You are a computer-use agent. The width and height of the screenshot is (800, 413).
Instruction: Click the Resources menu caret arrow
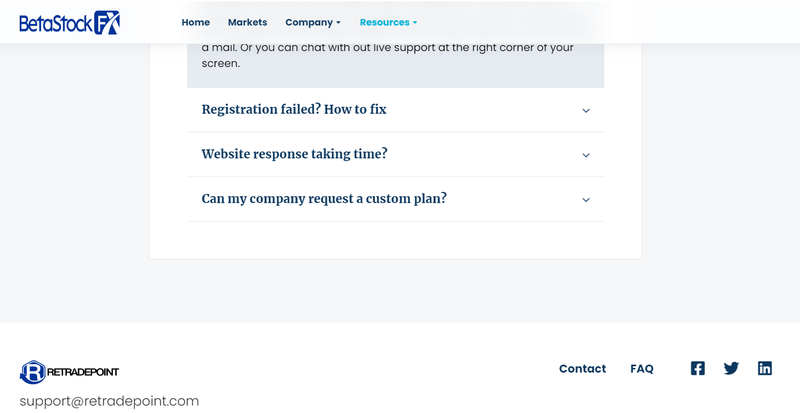tap(415, 22)
